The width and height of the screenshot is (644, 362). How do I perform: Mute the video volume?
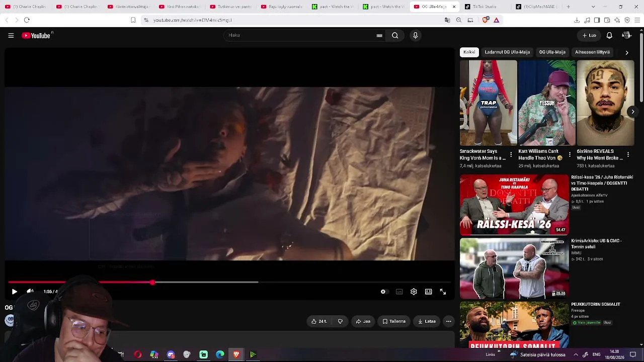(x=30, y=292)
